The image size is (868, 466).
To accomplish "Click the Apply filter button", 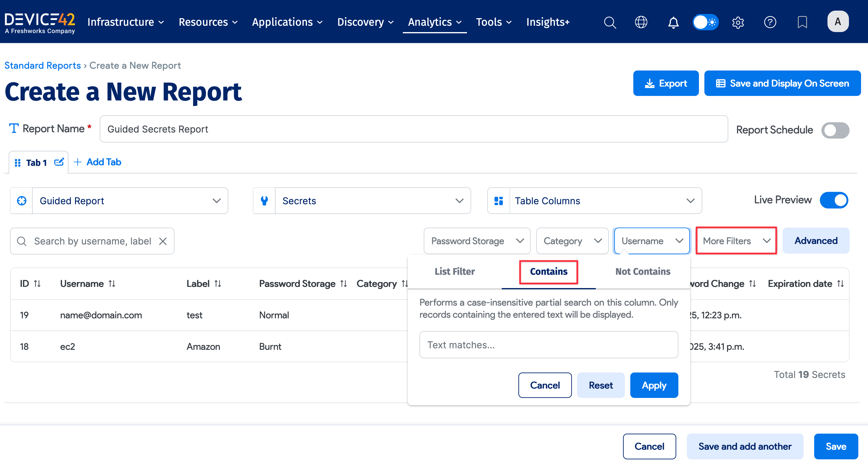I will (x=654, y=386).
